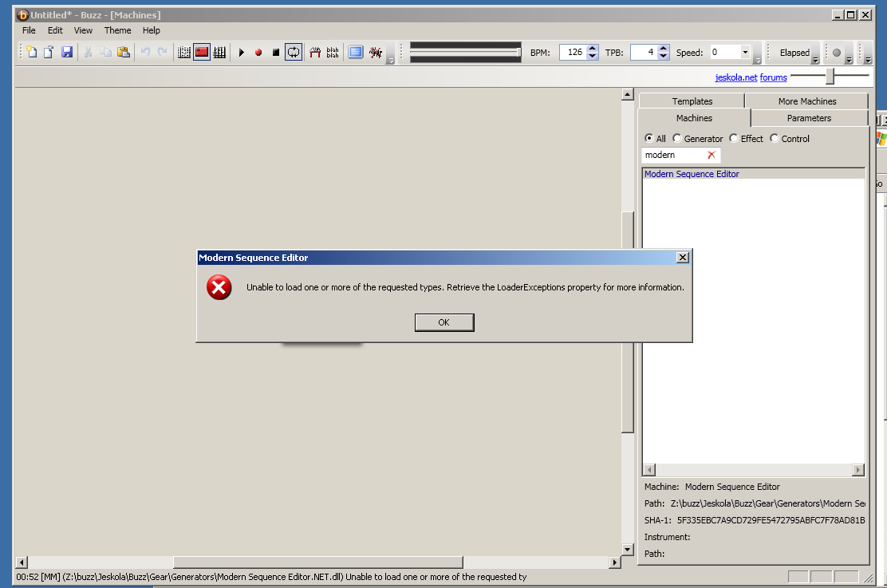This screenshot has height=588, width=887.
Task: Click the Redo arrow icon
Action: point(163,53)
